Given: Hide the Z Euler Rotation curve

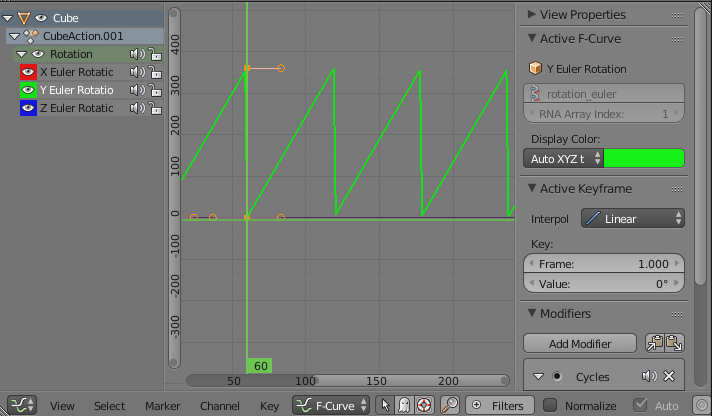Looking at the screenshot, I should coord(28,108).
